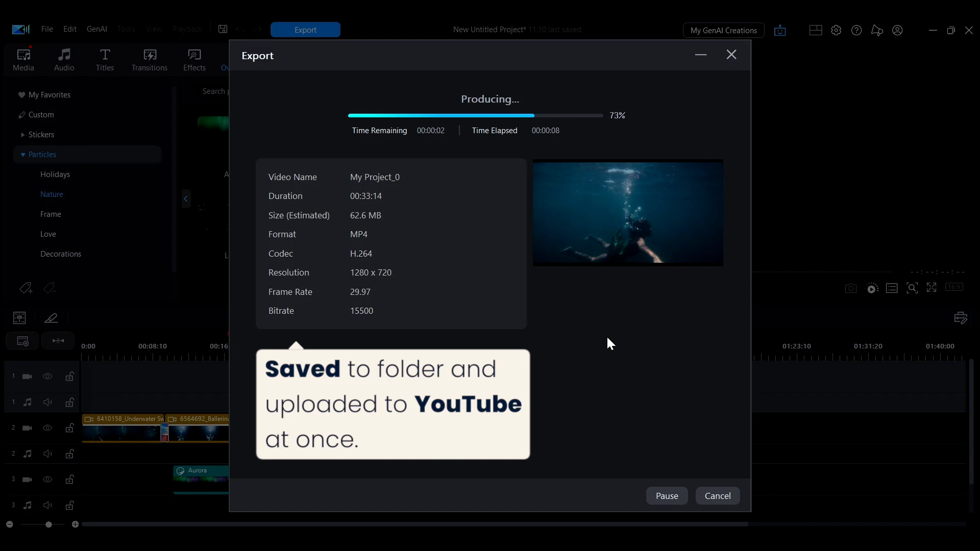Open the layout switcher icon

point(816,30)
